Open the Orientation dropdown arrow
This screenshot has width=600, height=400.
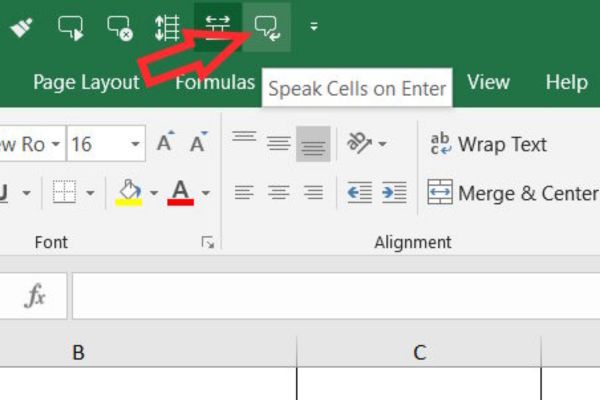382,144
